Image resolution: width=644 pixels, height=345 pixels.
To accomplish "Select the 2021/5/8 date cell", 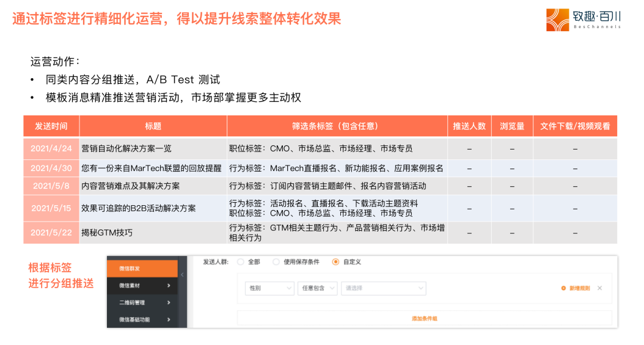I will [x=51, y=186].
